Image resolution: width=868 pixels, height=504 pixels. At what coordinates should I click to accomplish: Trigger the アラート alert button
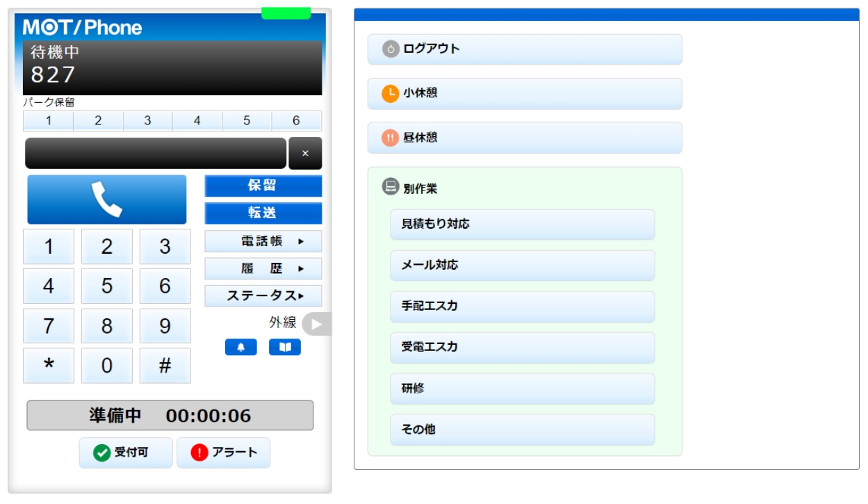pos(223,453)
